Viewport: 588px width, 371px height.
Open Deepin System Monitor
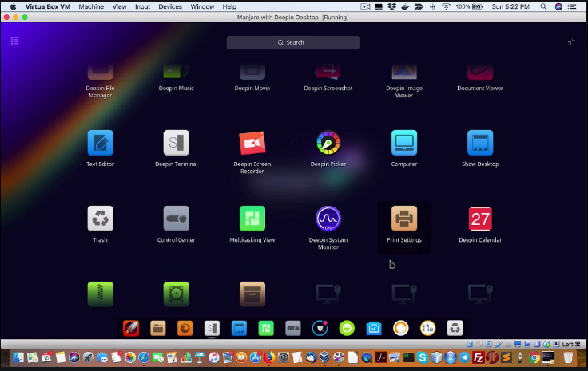(x=328, y=219)
